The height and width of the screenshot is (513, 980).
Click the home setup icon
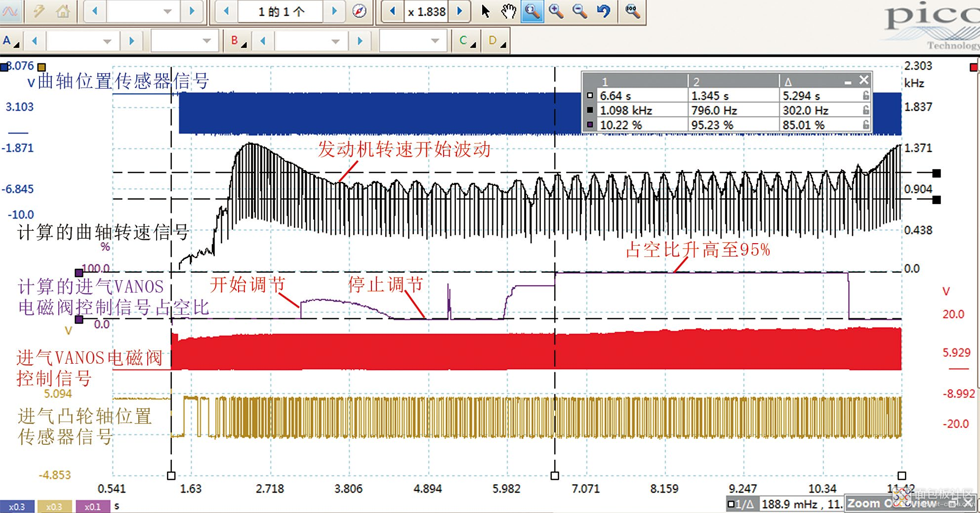tap(63, 11)
